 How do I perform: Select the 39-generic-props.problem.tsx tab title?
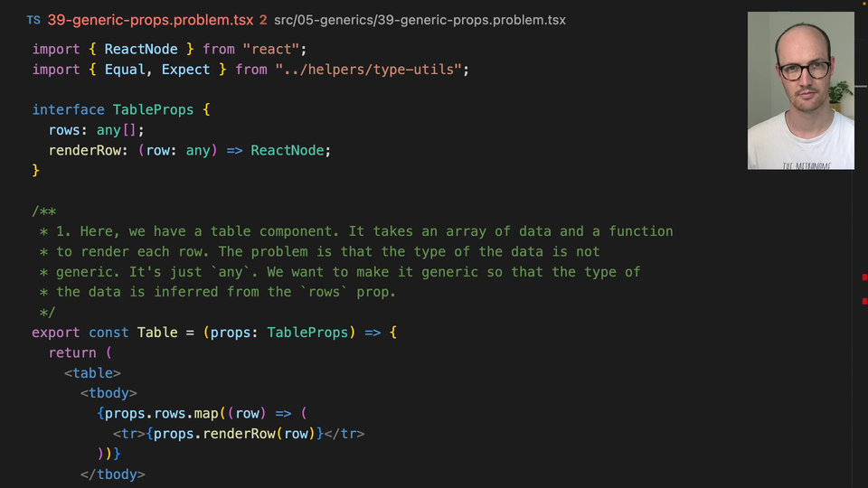pyautogui.click(x=150, y=20)
